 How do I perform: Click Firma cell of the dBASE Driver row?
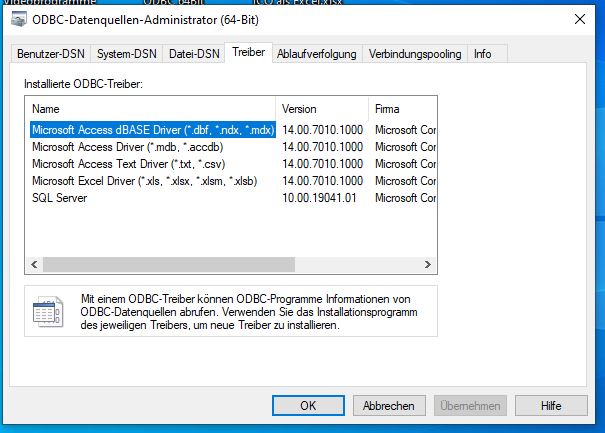[x=405, y=130]
